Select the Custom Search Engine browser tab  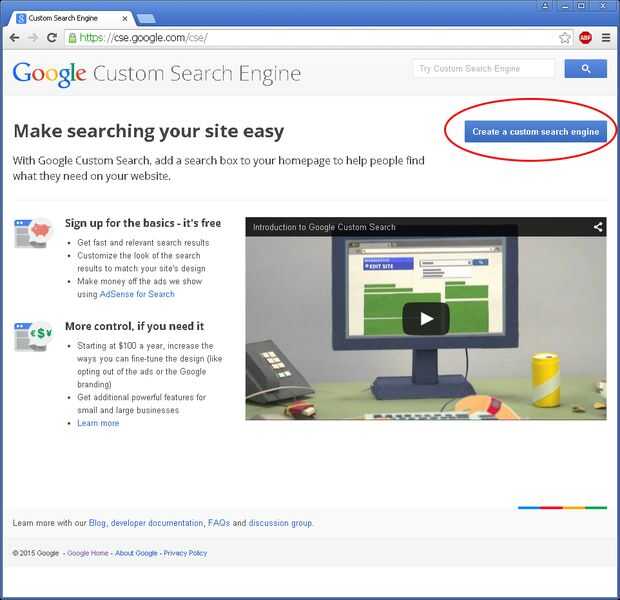click(71, 18)
